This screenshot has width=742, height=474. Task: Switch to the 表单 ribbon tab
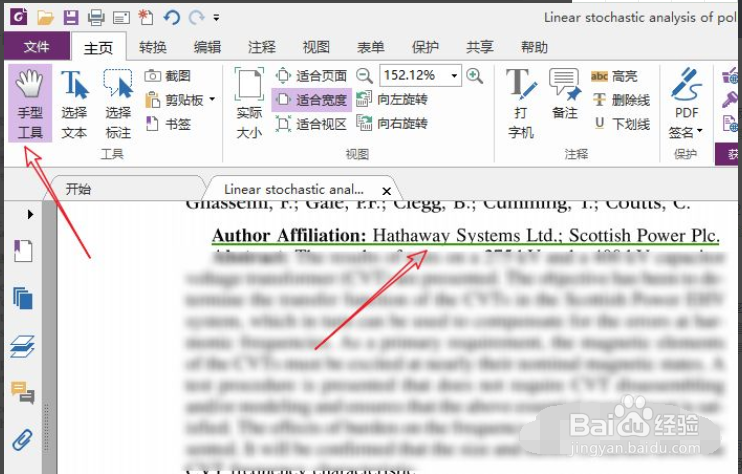click(x=371, y=47)
